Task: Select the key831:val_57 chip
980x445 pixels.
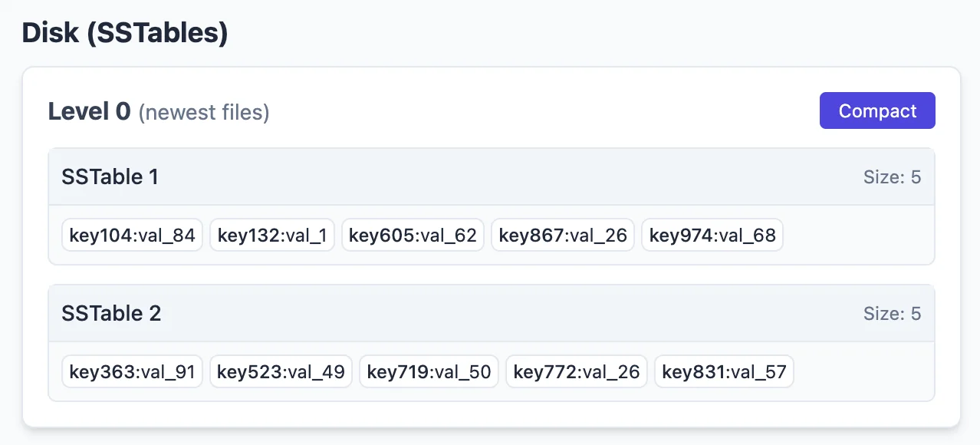Action: (724, 372)
